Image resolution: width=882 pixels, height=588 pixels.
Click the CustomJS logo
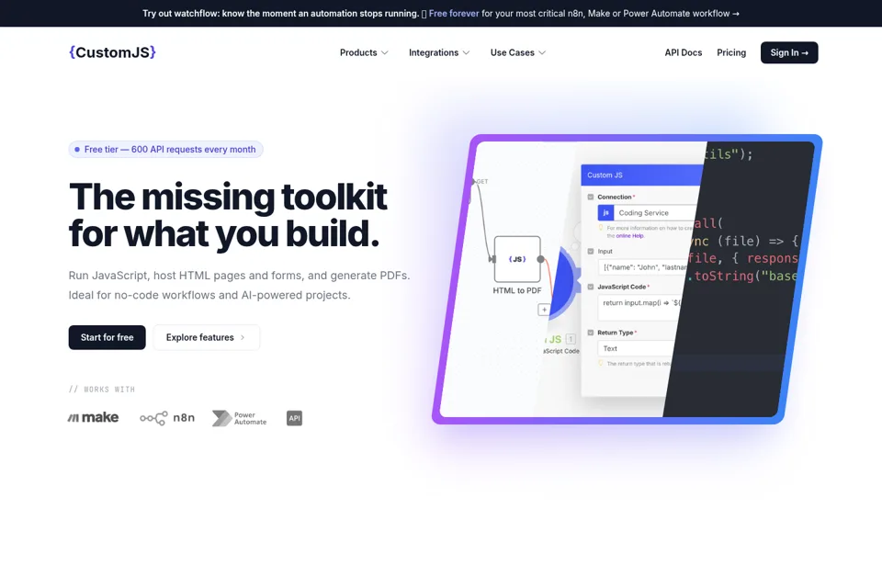click(x=112, y=52)
